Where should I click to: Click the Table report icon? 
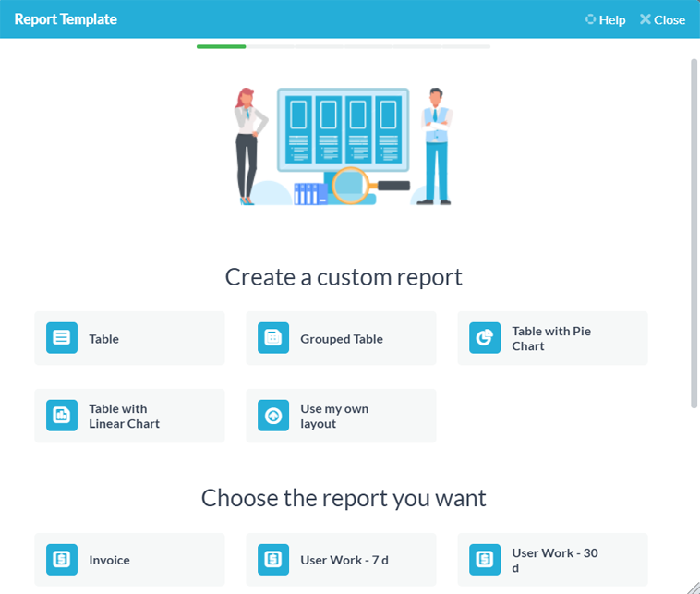click(x=62, y=338)
